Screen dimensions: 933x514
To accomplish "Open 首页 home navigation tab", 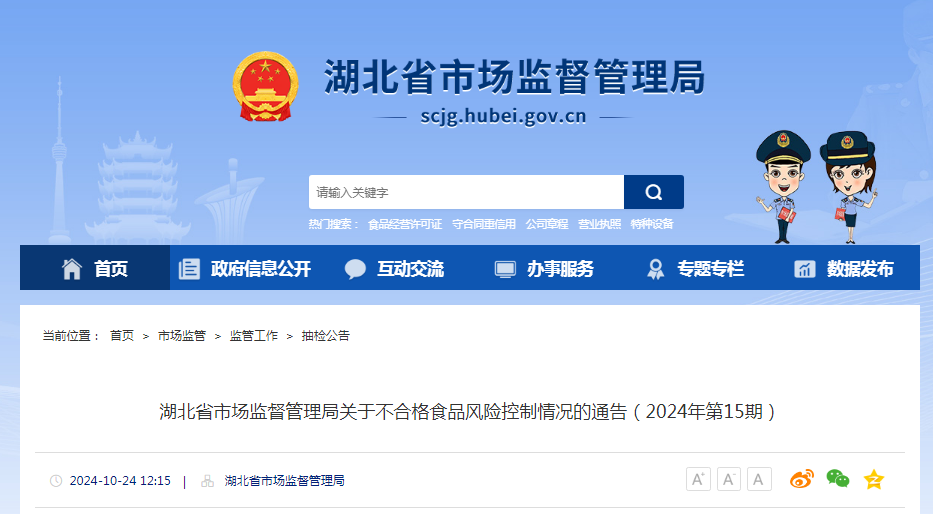I will 95,268.
